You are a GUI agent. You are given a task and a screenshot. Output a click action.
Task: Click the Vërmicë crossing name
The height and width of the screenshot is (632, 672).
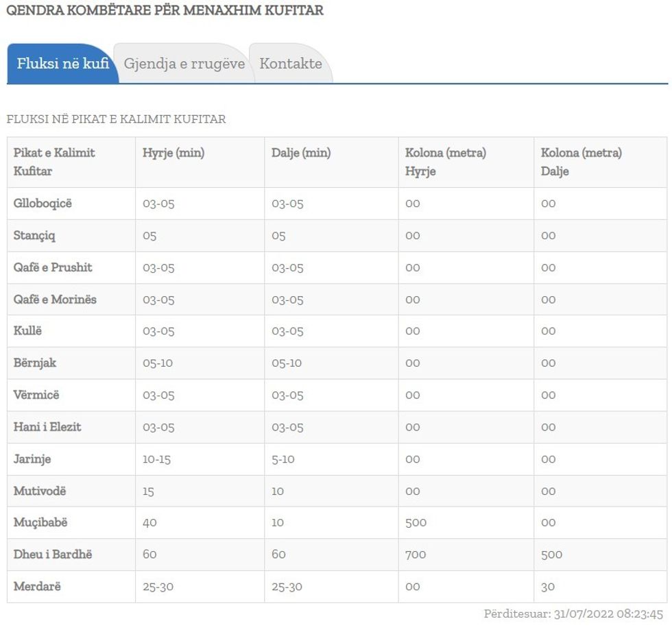point(36,395)
